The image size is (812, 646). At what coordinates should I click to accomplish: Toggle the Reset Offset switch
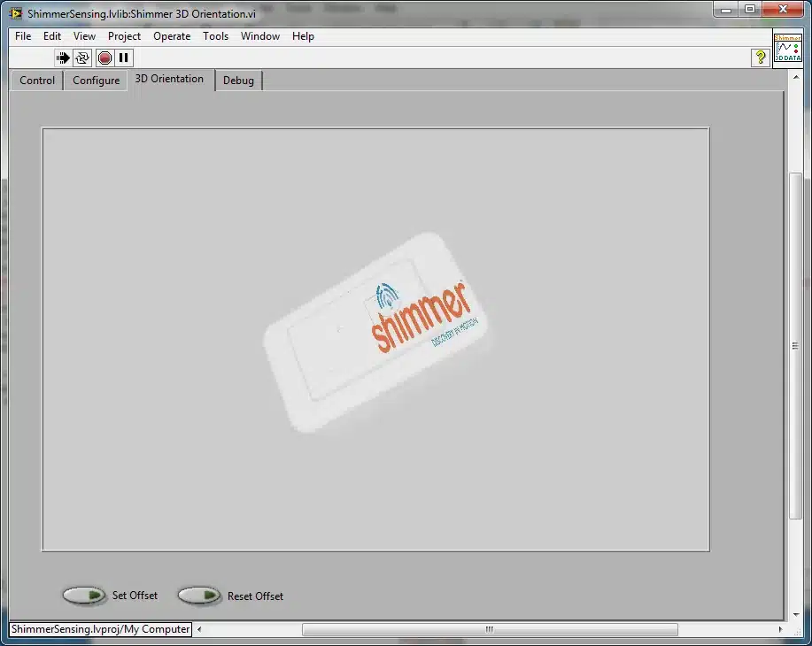click(x=199, y=596)
